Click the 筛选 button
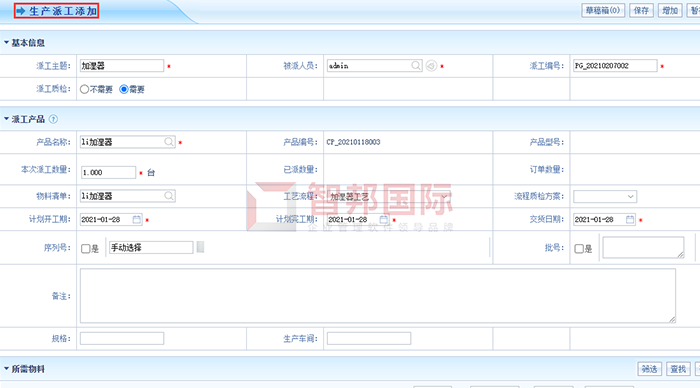Viewport: 700px width, 388px height. click(649, 369)
